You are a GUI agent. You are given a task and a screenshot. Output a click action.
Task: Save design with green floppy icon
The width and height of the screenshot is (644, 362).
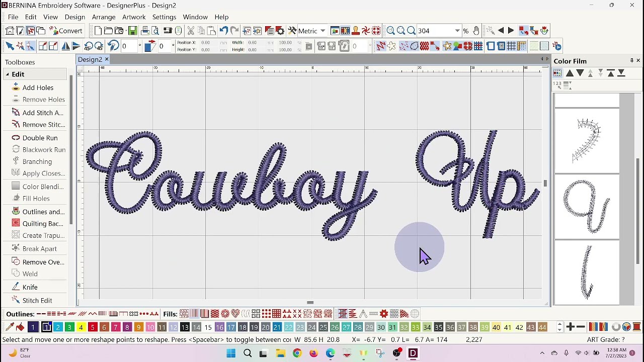[x=133, y=31]
